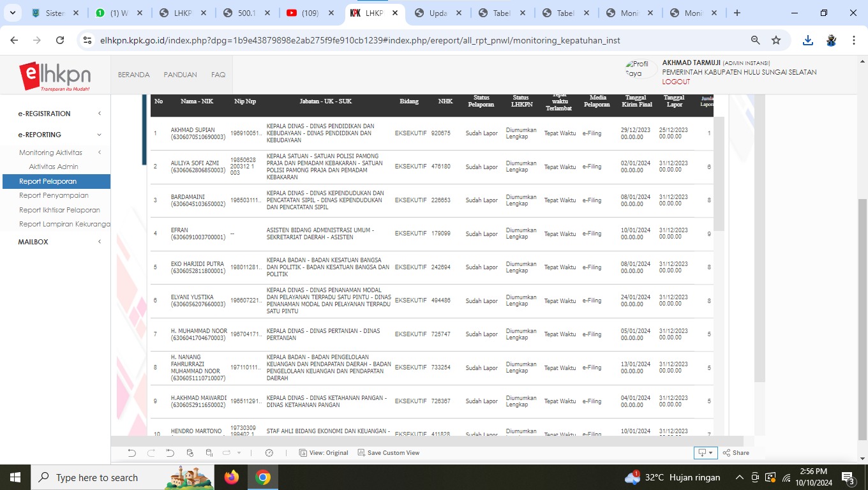Screen dimensions: 868x490
Task: Click the Tableau undo arrow icon
Action: pyautogui.click(x=131, y=453)
